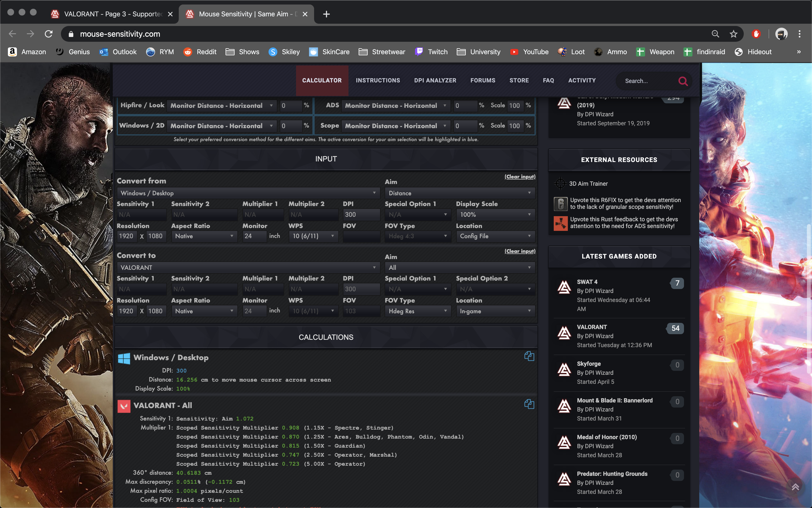The width and height of the screenshot is (812, 508).
Task: Click scroll-to-top double chevron icon
Action: [795, 487]
